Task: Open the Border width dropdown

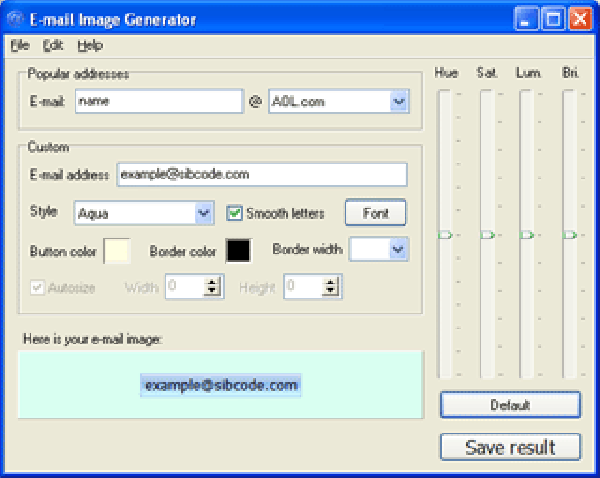Action: point(379,250)
